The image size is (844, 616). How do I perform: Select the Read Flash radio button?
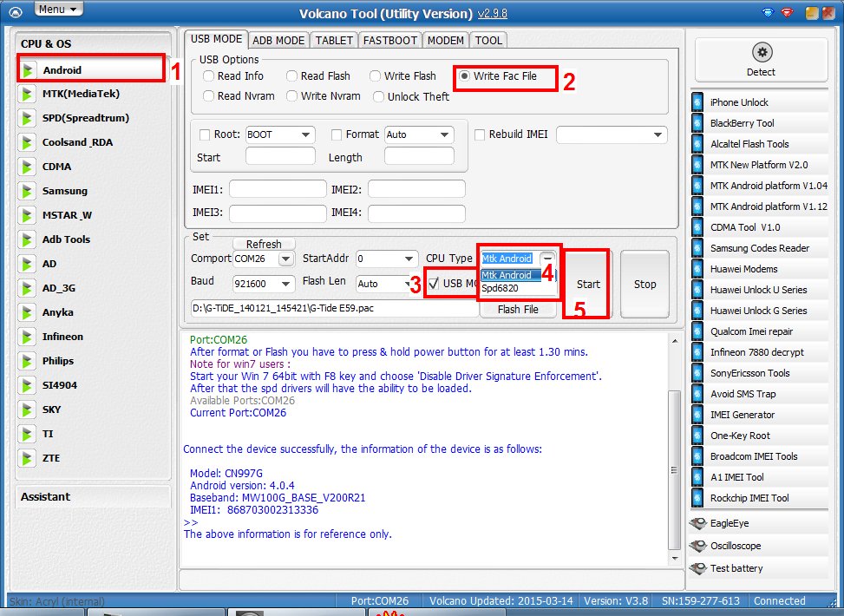point(291,76)
